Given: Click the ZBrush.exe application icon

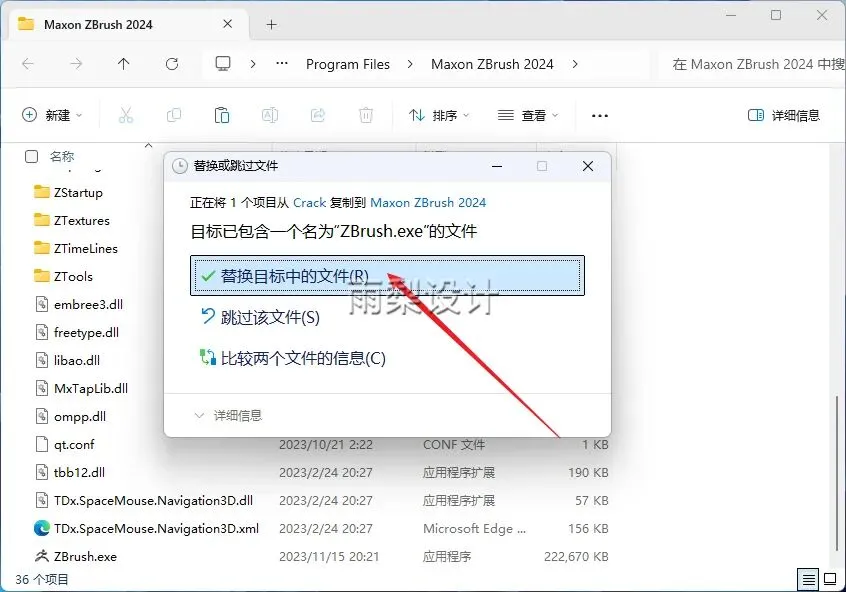Looking at the screenshot, I should point(42,556).
